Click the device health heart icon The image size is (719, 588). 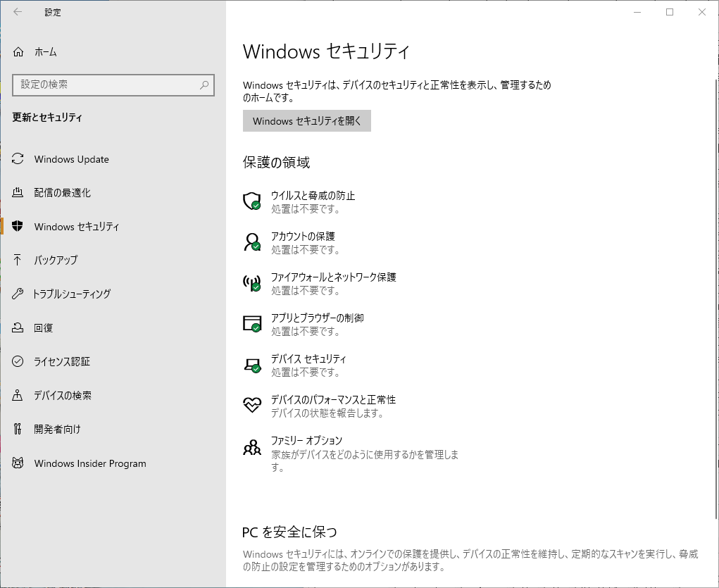pyautogui.click(x=251, y=404)
